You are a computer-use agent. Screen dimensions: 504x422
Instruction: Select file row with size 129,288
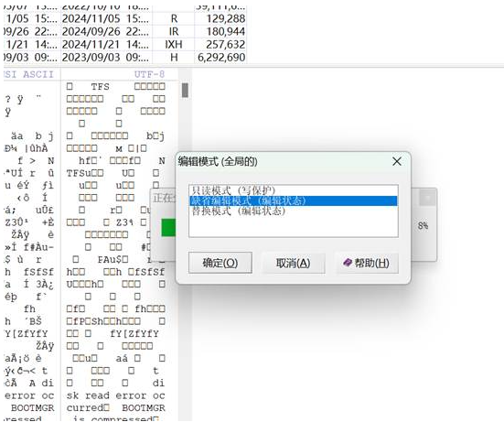pos(125,18)
